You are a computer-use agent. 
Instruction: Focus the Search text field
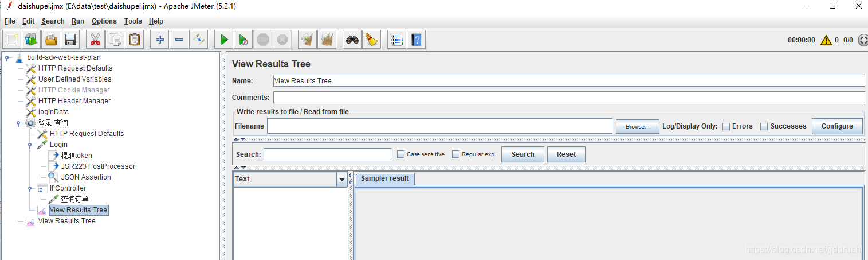click(x=327, y=154)
